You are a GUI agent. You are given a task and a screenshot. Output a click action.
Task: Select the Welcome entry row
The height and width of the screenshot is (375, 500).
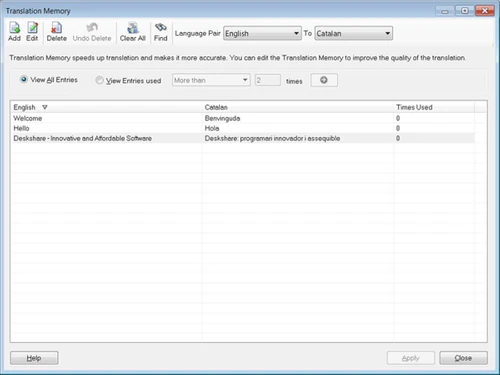click(x=243, y=118)
